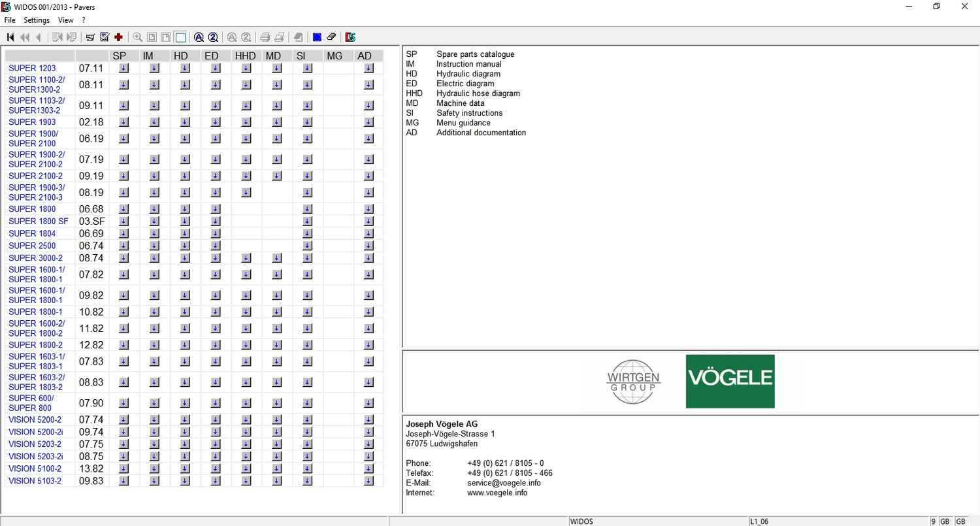Click the green VÖGELE logo
The width and height of the screenshot is (980, 526).
point(730,382)
